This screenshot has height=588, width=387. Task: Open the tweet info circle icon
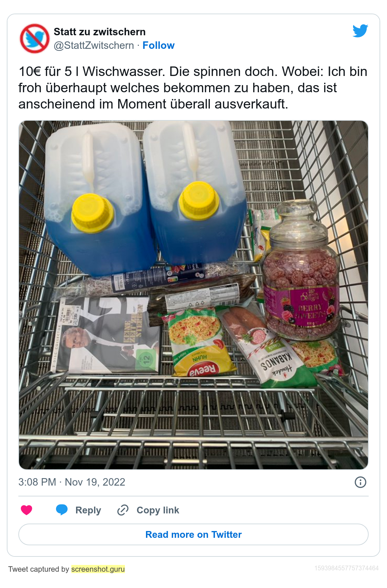(361, 482)
